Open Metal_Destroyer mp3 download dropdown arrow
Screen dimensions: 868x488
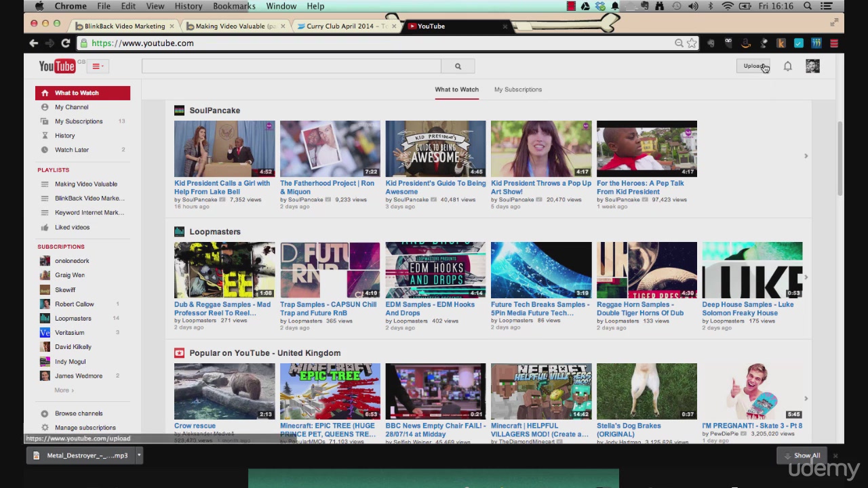[x=138, y=455]
